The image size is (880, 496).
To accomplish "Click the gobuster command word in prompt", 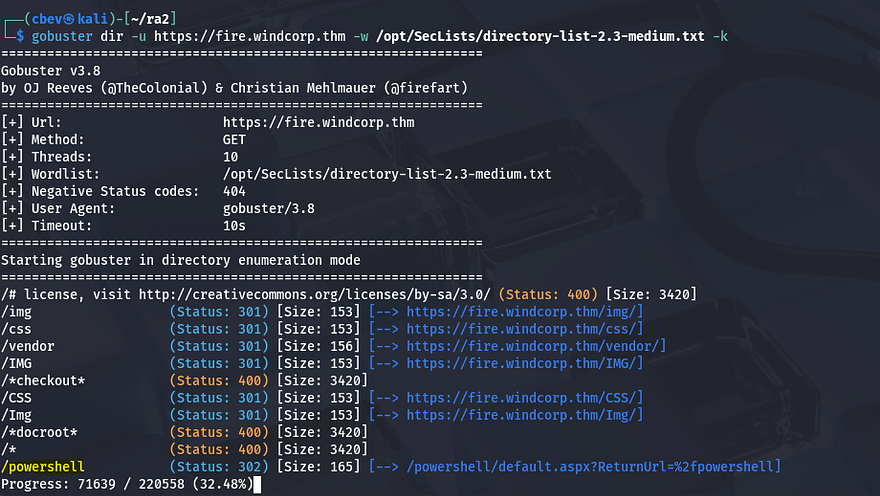I will coord(62,37).
